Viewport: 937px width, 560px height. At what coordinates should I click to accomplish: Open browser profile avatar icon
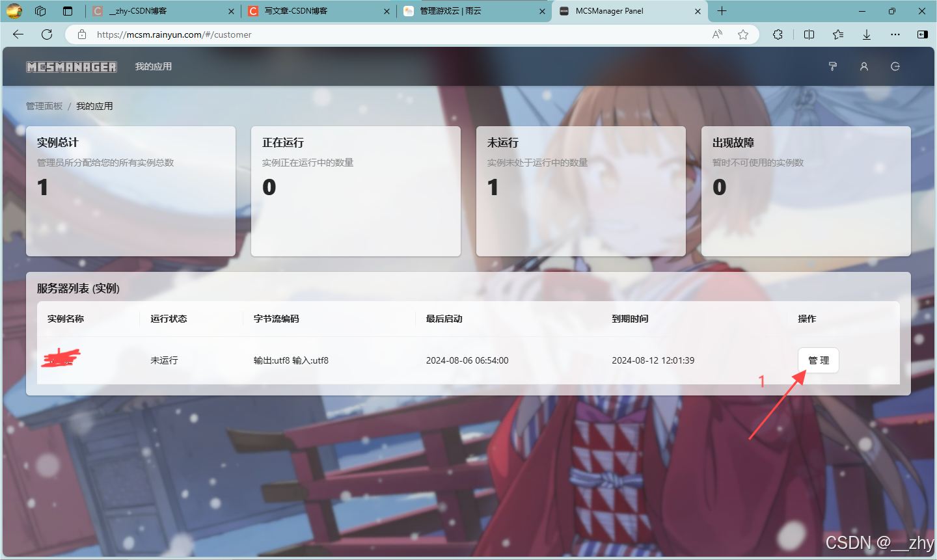coord(14,10)
